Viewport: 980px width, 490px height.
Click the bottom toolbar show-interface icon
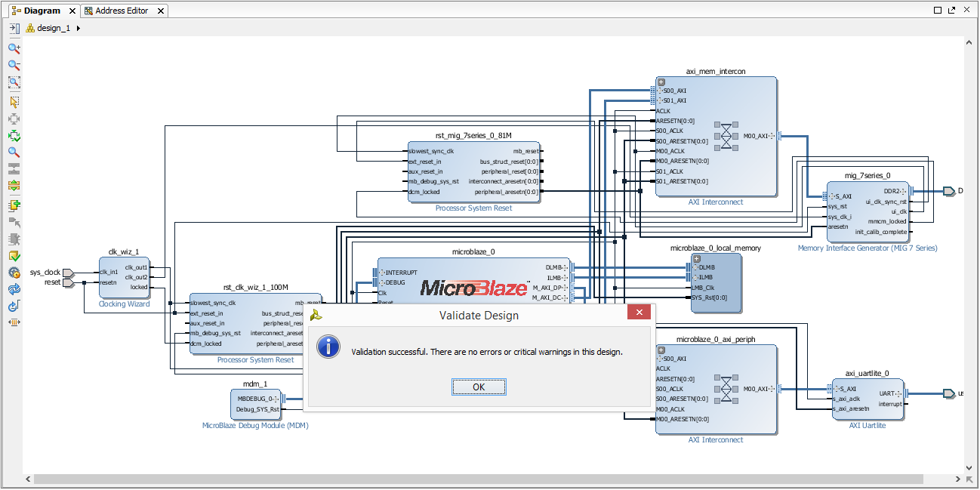(14, 322)
